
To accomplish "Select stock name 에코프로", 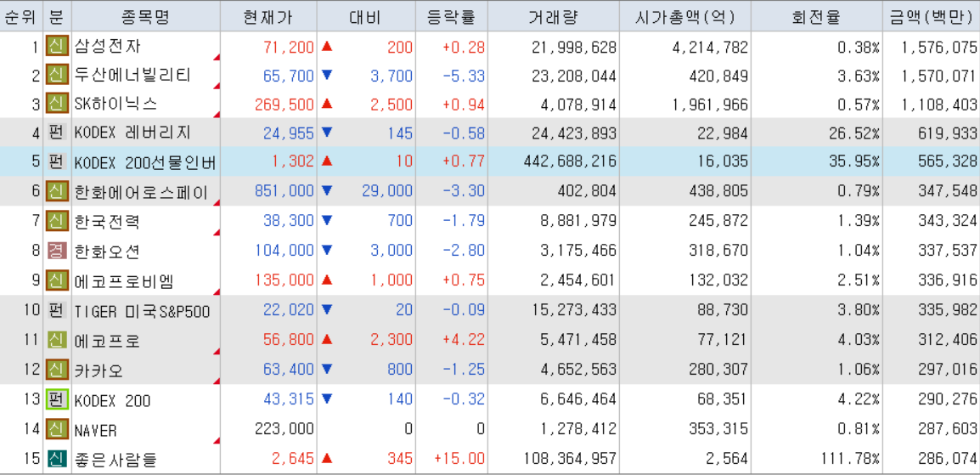I will tap(107, 340).
